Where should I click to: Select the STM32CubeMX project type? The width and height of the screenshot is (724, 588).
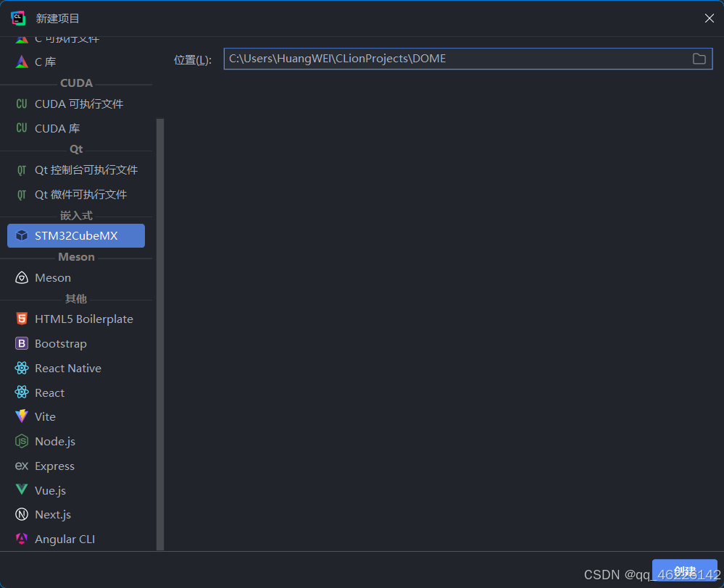(76, 236)
